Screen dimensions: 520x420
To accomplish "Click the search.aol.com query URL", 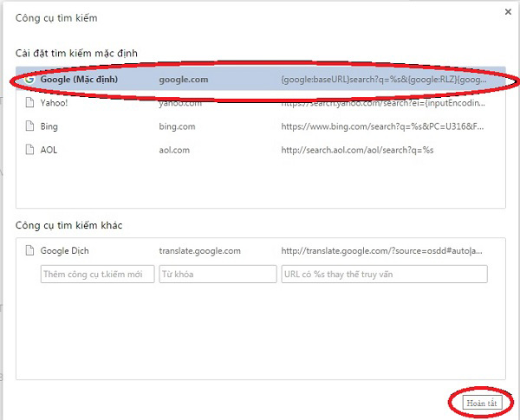I will point(356,149).
